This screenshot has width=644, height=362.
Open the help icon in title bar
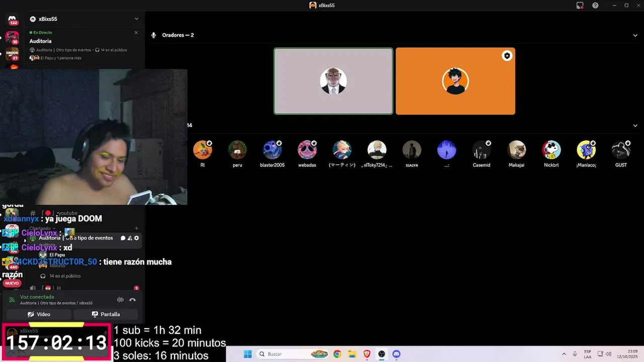pyautogui.click(x=595, y=5)
